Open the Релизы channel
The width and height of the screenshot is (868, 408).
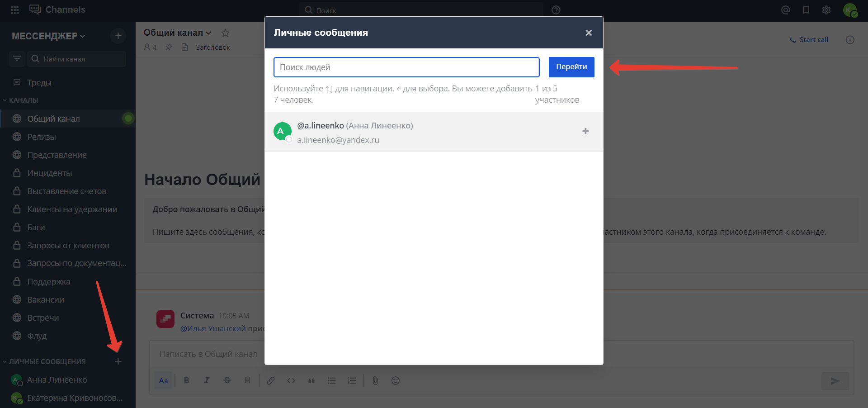click(42, 137)
